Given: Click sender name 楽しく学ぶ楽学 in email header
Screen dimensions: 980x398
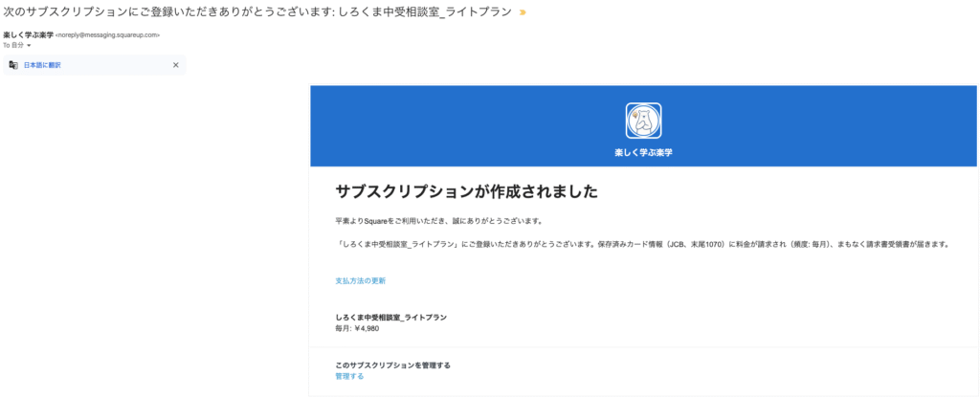Looking at the screenshot, I should [x=28, y=35].
